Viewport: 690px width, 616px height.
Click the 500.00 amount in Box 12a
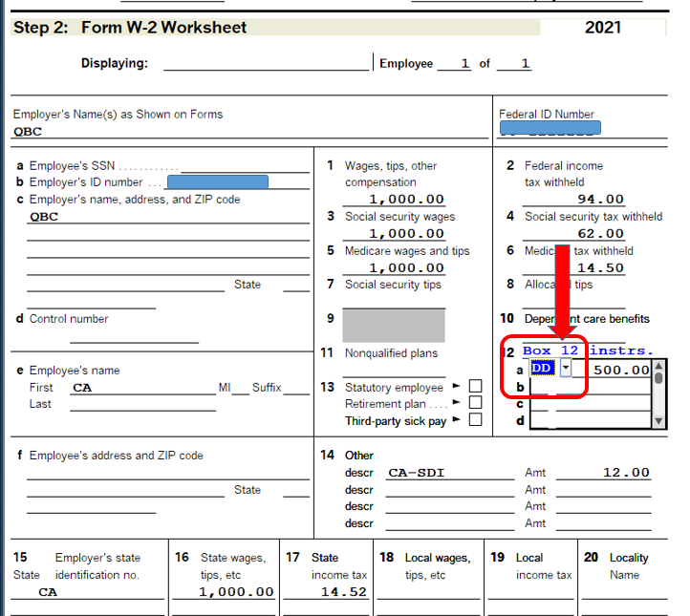point(621,370)
